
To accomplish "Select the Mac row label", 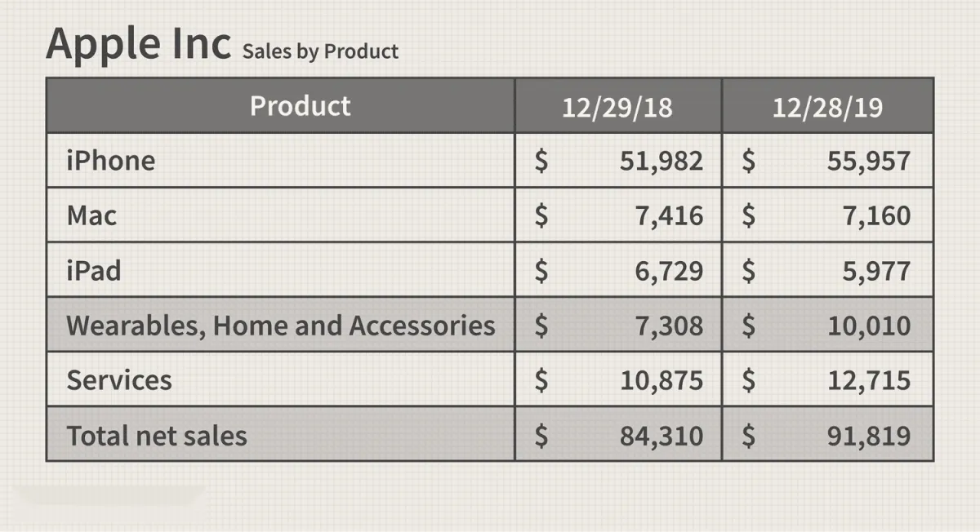I will 91,215.
